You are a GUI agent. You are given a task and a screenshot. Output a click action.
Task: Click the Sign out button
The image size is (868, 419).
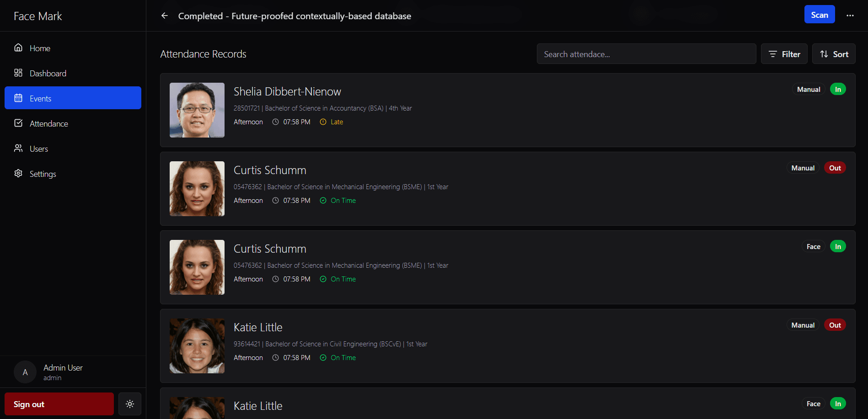pyautogui.click(x=59, y=404)
